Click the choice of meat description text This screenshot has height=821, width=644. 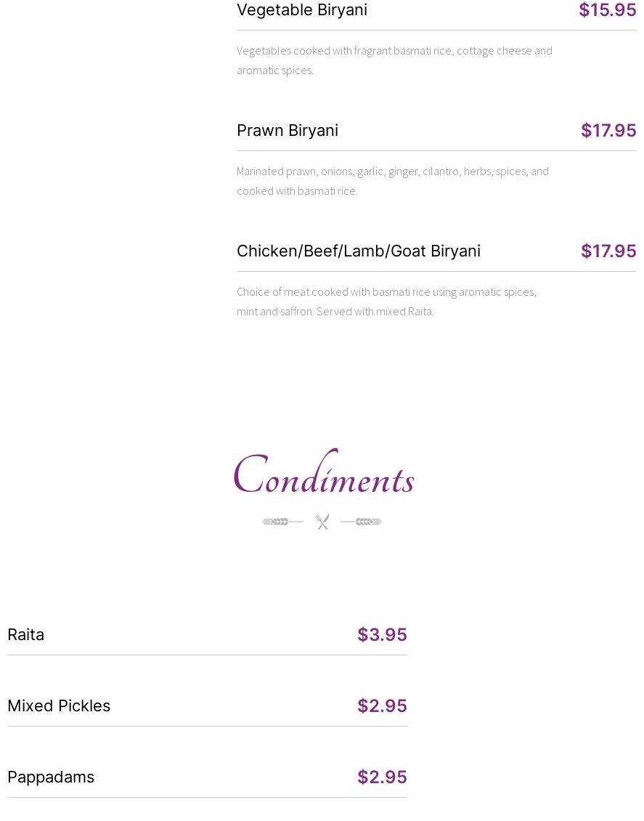[x=386, y=301]
